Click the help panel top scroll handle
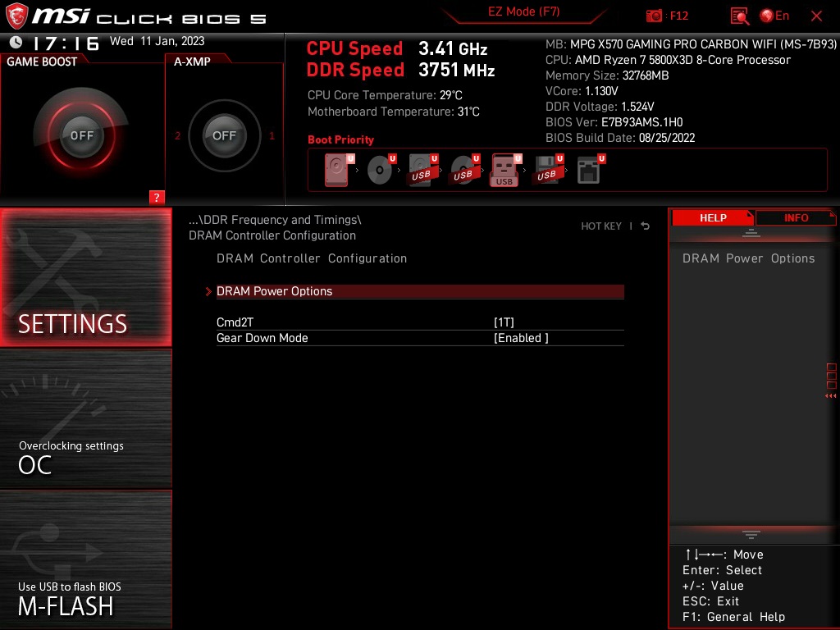 coord(751,233)
